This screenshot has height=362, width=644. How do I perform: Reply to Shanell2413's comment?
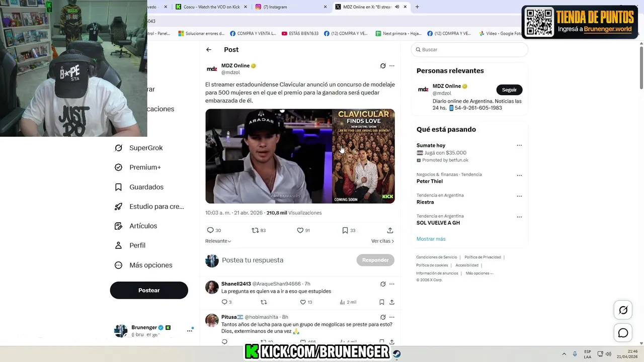[x=226, y=302]
